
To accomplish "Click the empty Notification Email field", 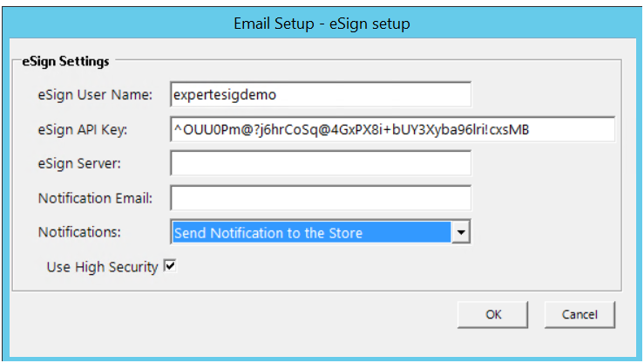I will click(321, 198).
